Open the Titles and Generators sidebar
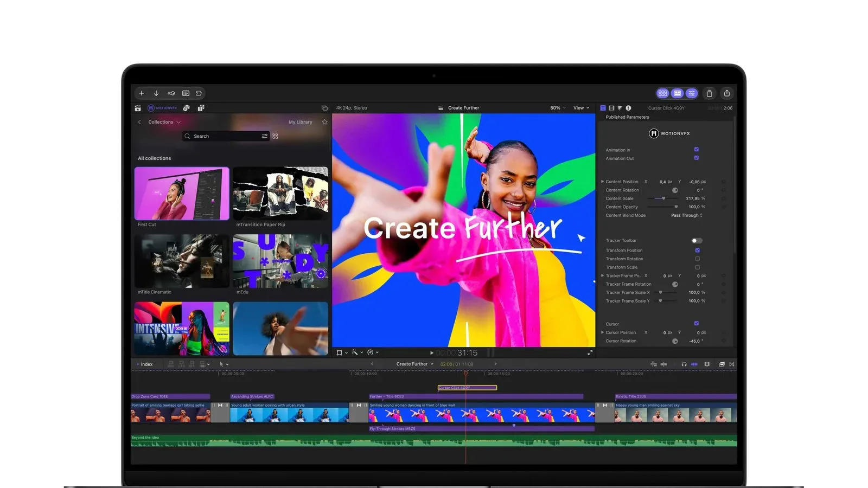The image size is (868, 488). pyautogui.click(x=201, y=108)
